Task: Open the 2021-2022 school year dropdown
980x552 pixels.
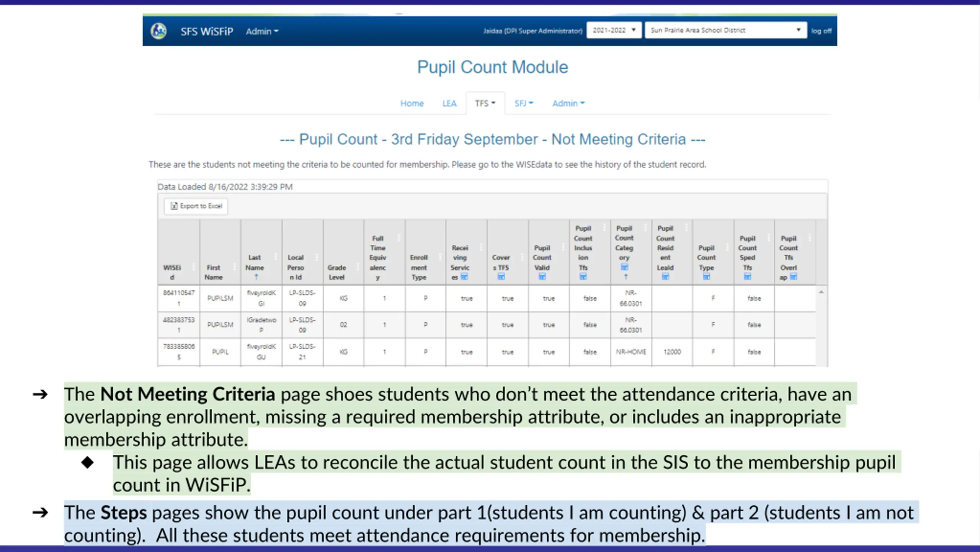Action: 614,30
